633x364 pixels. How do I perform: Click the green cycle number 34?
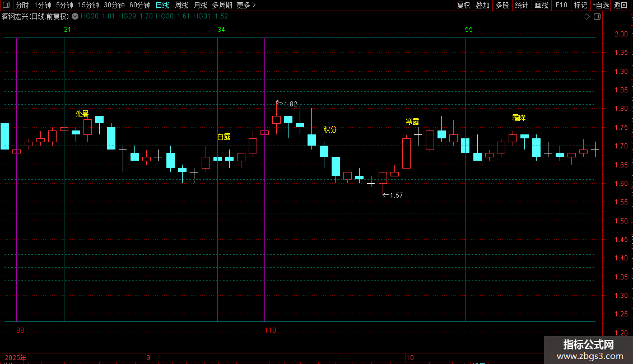[221, 30]
